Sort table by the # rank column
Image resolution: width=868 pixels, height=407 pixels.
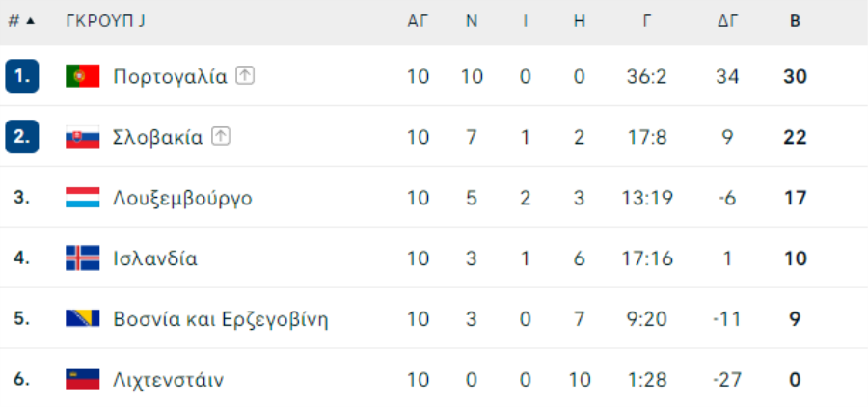coord(14,21)
